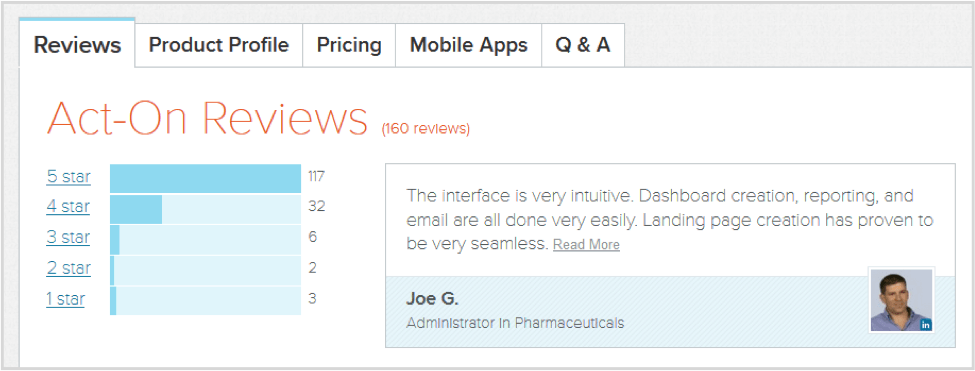Click the 4 star rating bar

(205, 209)
